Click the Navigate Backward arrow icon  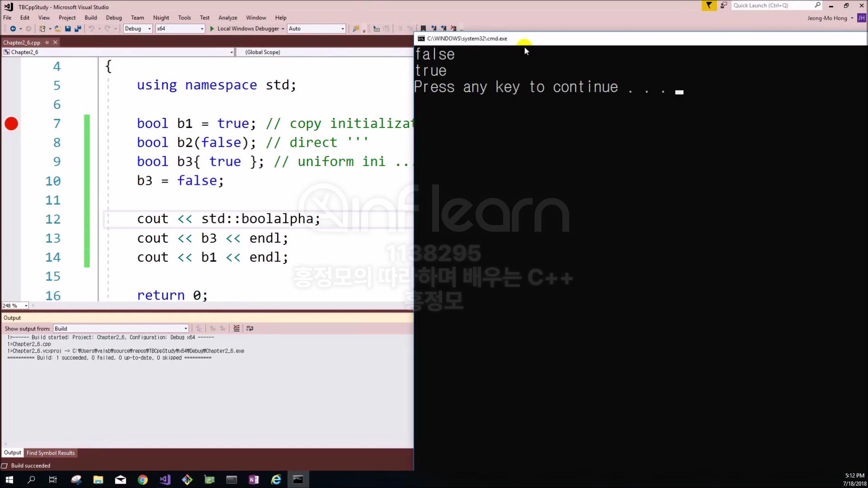coord(13,28)
